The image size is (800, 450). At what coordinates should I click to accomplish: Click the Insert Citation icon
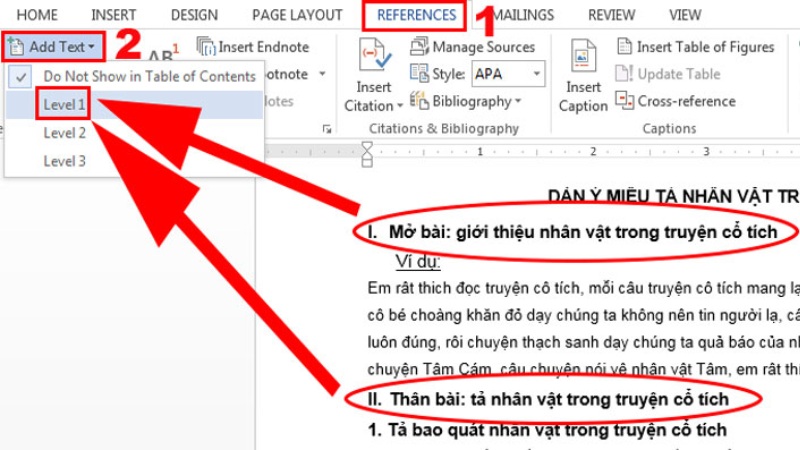tap(373, 58)
